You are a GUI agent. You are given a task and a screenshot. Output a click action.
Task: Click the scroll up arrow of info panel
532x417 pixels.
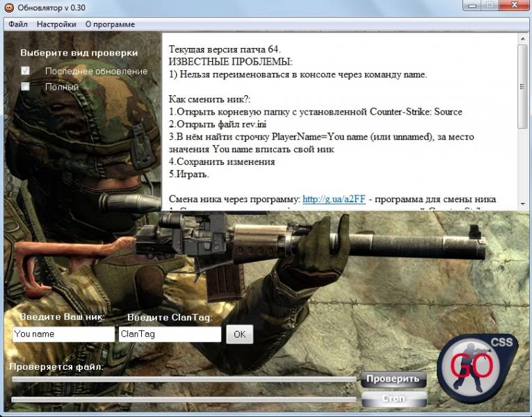tap(522, 39)
